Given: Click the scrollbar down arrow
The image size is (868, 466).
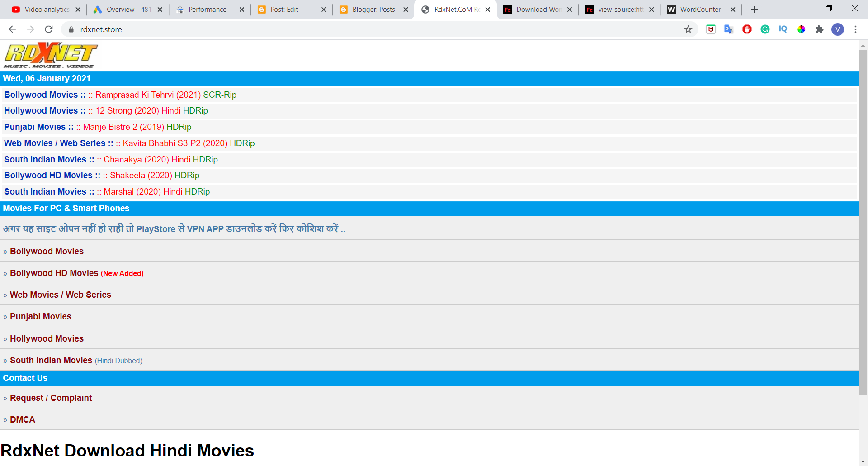Looking at the screenshot, I should coord(863,461).
